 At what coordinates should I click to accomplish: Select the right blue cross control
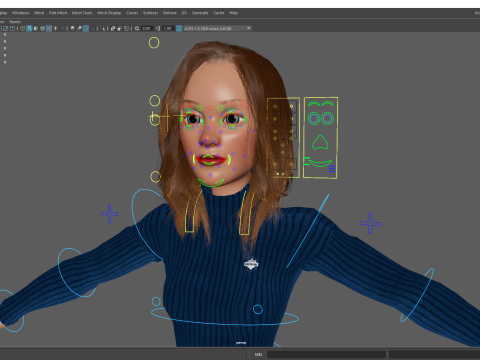(370, 223)
